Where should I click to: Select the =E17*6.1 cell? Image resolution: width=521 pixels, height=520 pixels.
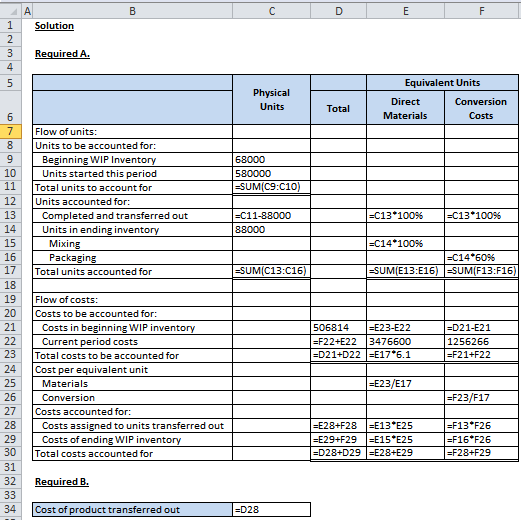(x=405, y=355)
